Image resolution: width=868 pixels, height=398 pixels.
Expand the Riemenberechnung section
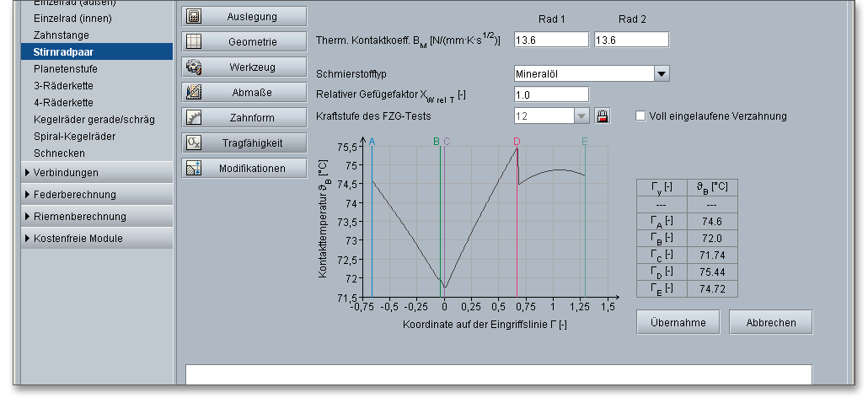coord(79,217)
